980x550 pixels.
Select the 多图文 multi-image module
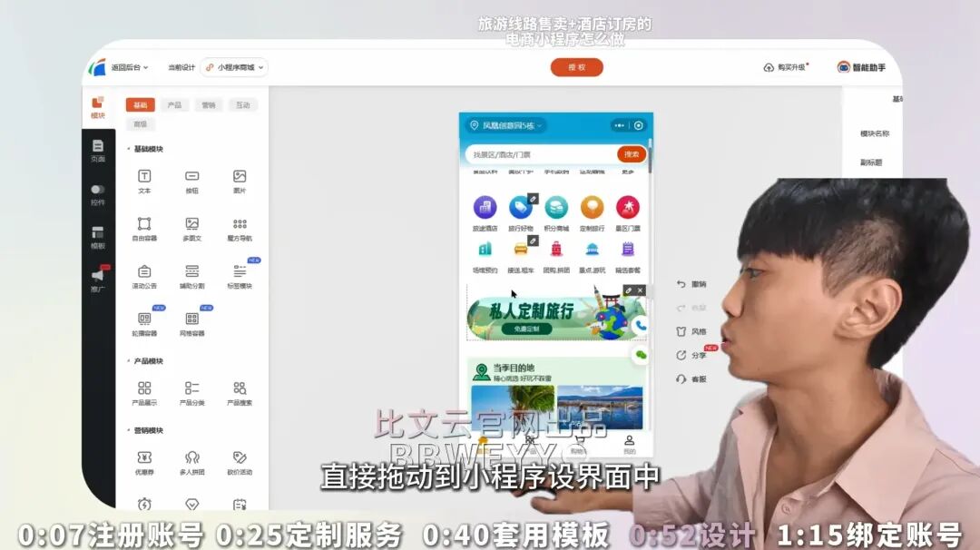pos(191,229)
